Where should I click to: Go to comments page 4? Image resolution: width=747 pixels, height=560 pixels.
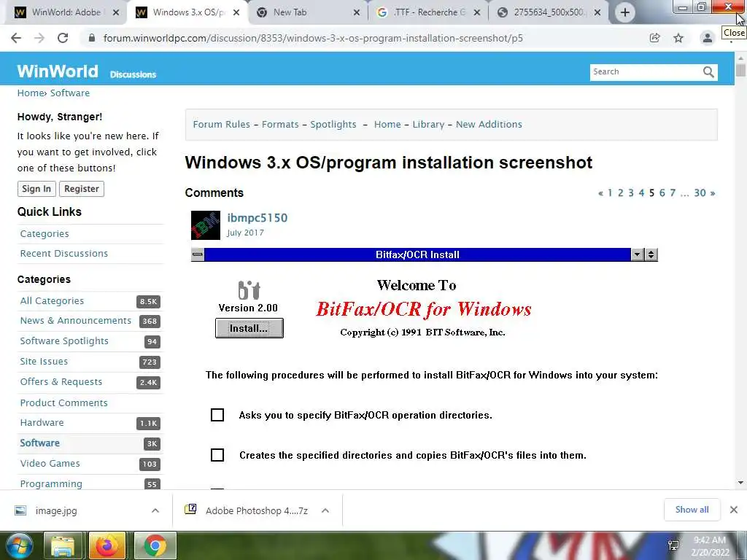tap(641, 192)
